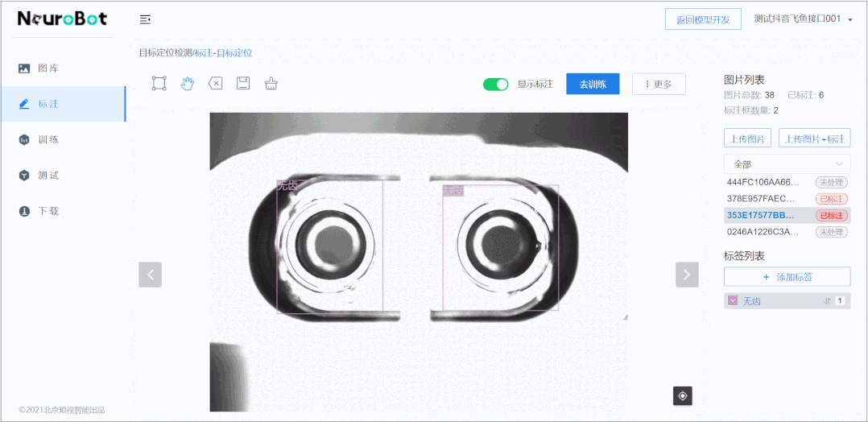Click the 去训练 button
The height and width of the screenshot is (422, 868).
click(593, 85)
